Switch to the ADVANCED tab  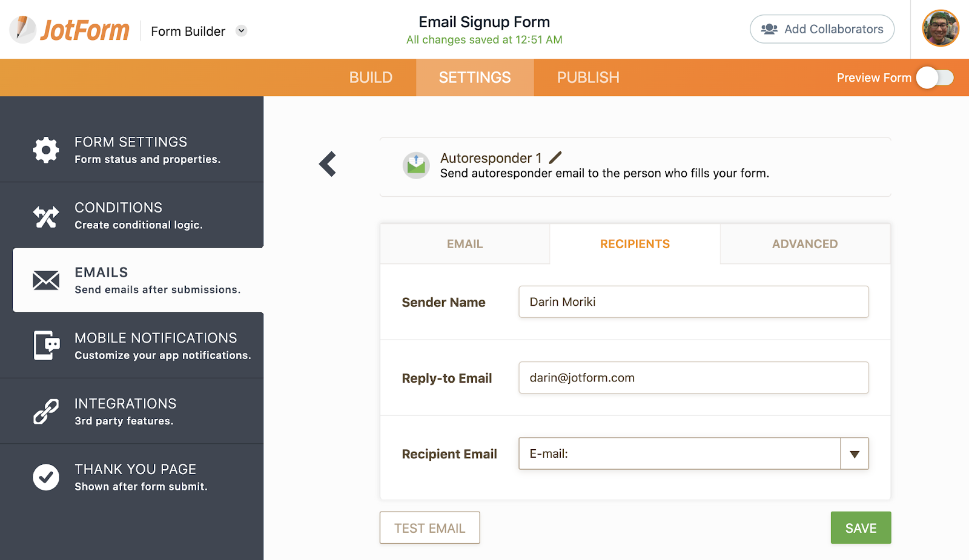point(805,244)
